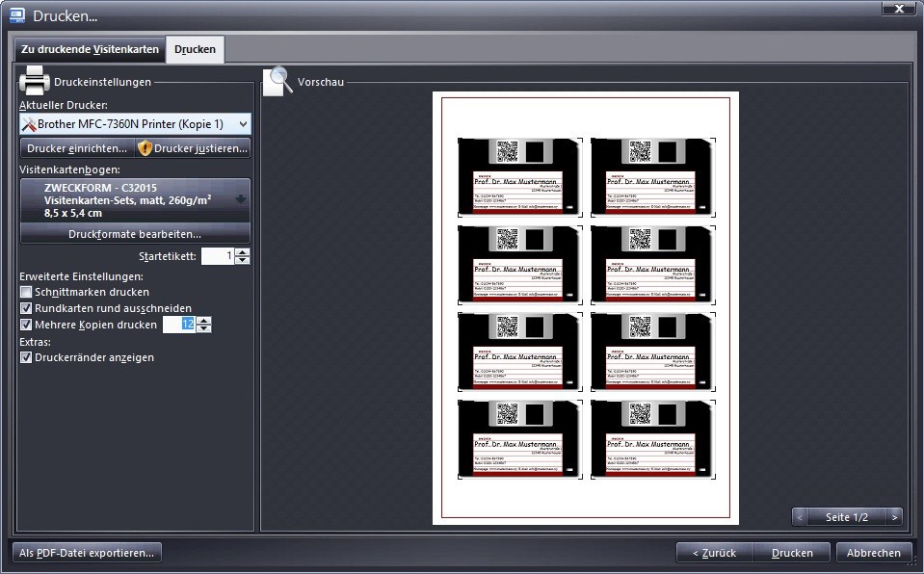This screenshot has height=574, width=924.
Task: Toggle 'Mehrere Kopien drucken' checkbox
Action: click(26, 325)
